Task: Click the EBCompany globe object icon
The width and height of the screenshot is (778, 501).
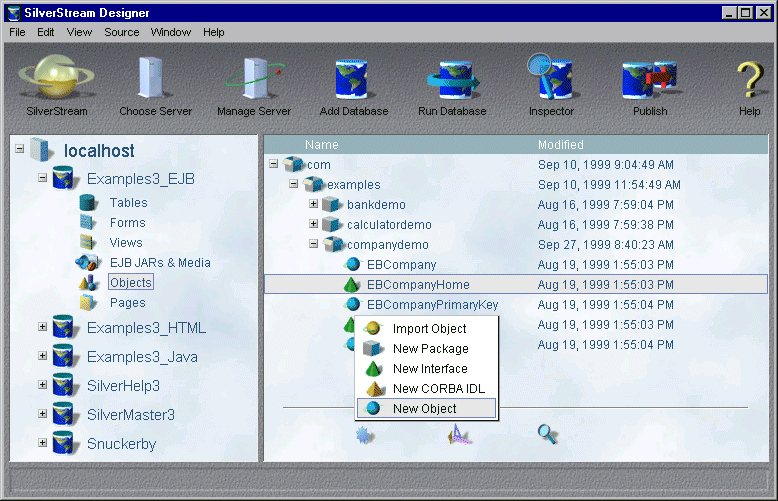Action: click(x=352, y=264)
